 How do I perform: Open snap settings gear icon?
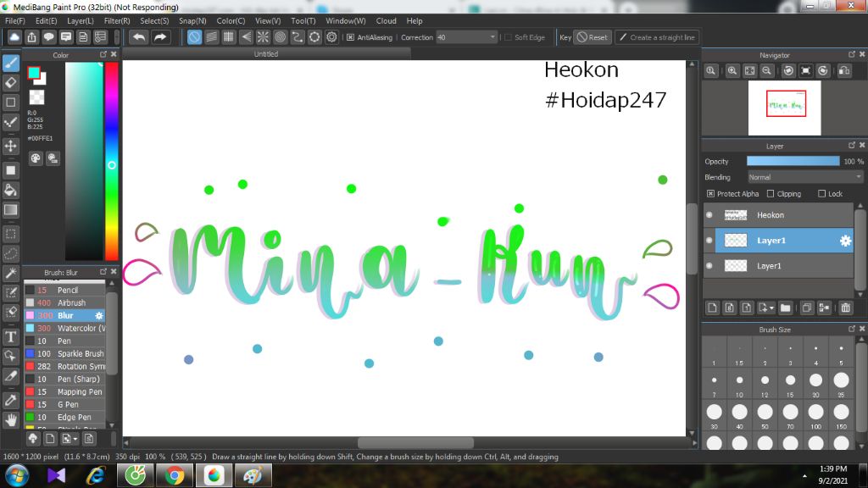[x=331, y=37]
